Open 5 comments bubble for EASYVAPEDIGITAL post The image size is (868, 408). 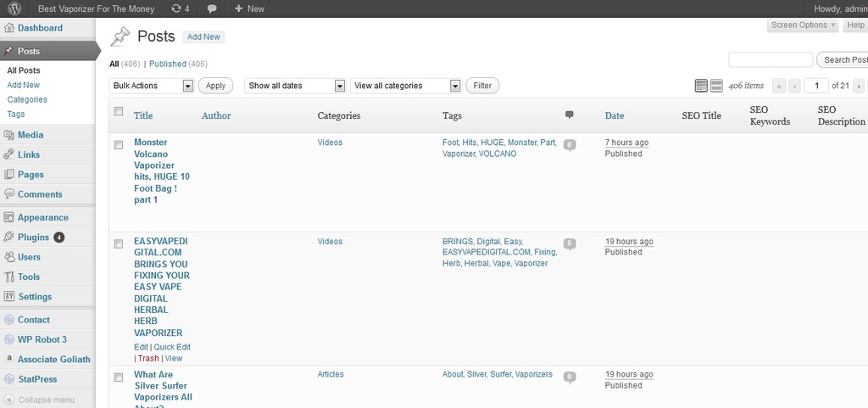click(570, 243)
